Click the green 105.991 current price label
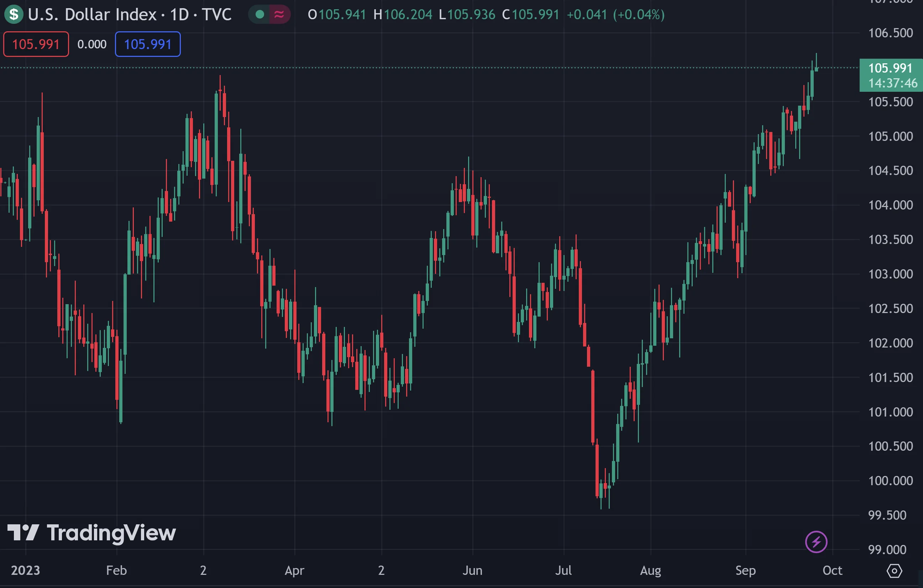Viewport: 923px width, 588px height. pos(890,68)
